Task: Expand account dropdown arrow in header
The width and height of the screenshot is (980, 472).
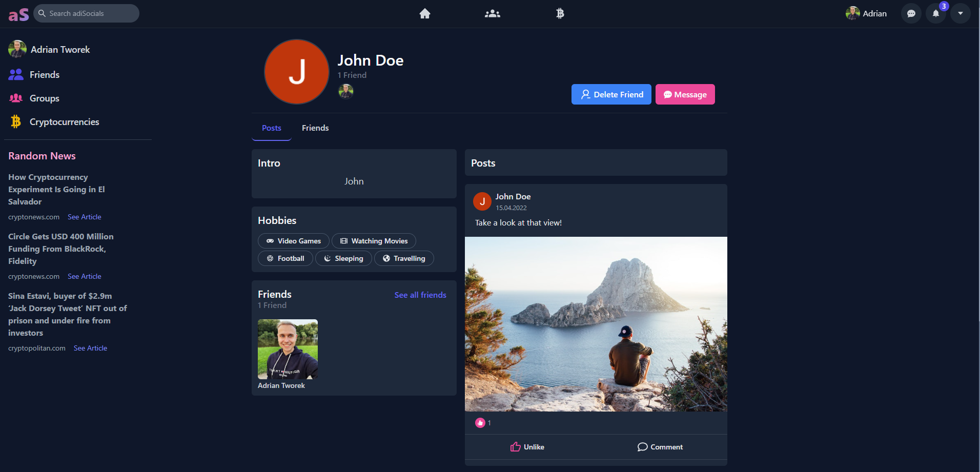Action: (961, 14)
